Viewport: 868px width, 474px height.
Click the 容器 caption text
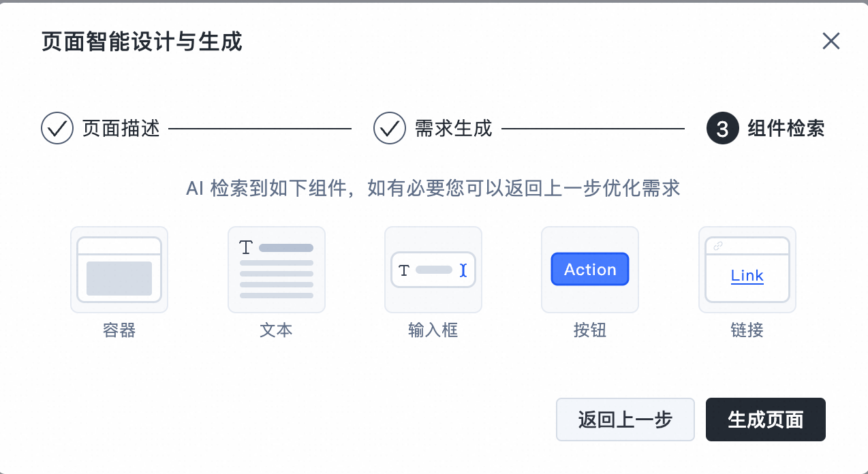pos(119,330)
